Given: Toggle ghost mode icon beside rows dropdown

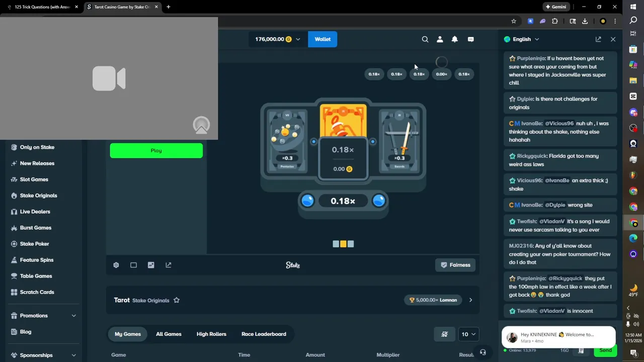Looking at the screenshot, I should click(445, 334).
